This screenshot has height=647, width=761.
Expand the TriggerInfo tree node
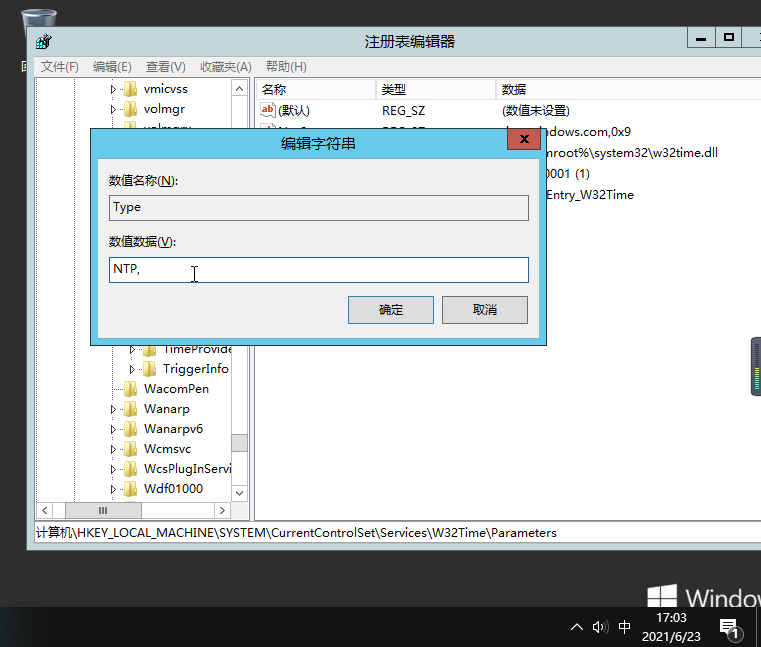(x=132, y=369)
